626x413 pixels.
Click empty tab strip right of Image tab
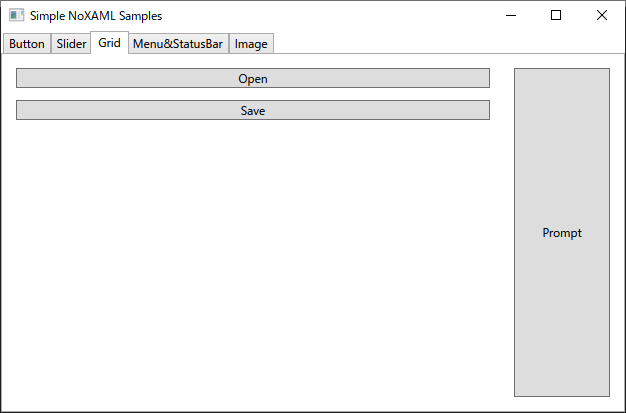pyautogui.click(x=447, y=42)
